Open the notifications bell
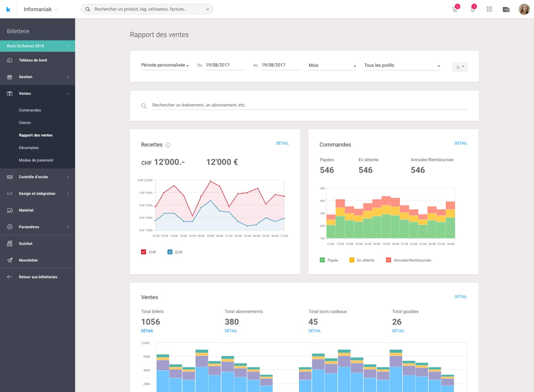 click(472, 9)
